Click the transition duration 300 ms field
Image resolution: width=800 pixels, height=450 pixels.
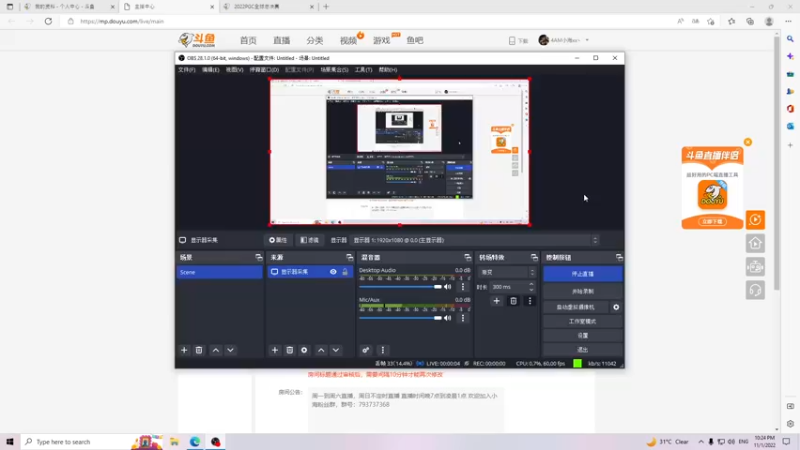pos(508,287)
